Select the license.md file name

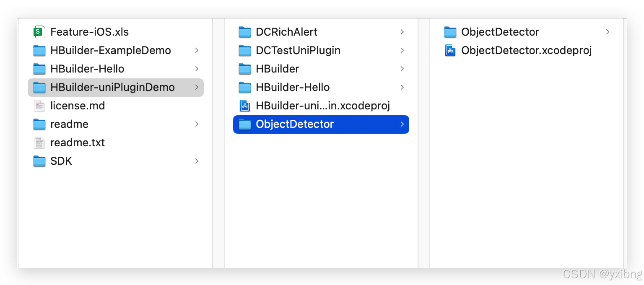(78, 106)
